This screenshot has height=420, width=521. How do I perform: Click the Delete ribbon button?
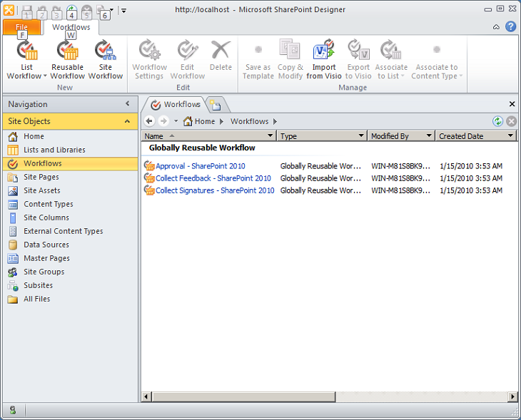coord(221,56)
